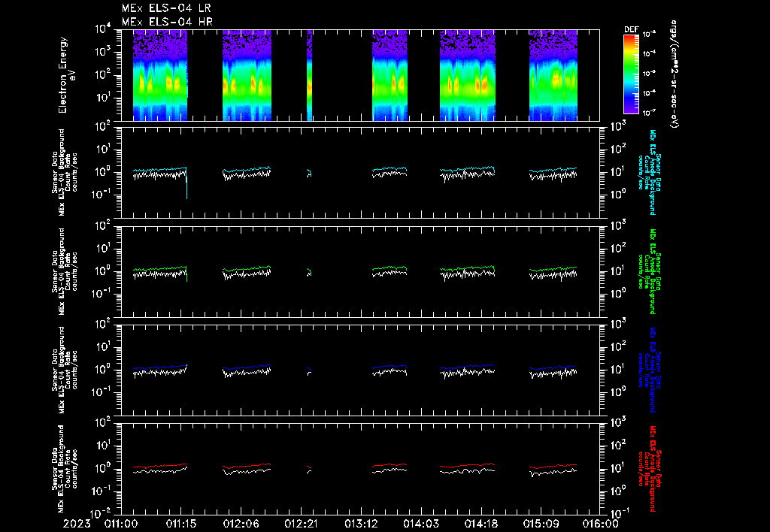This screenshot has height=532, width=770.
Task: Click the "DEF" label above the color bar
Action: pos(631,29)
